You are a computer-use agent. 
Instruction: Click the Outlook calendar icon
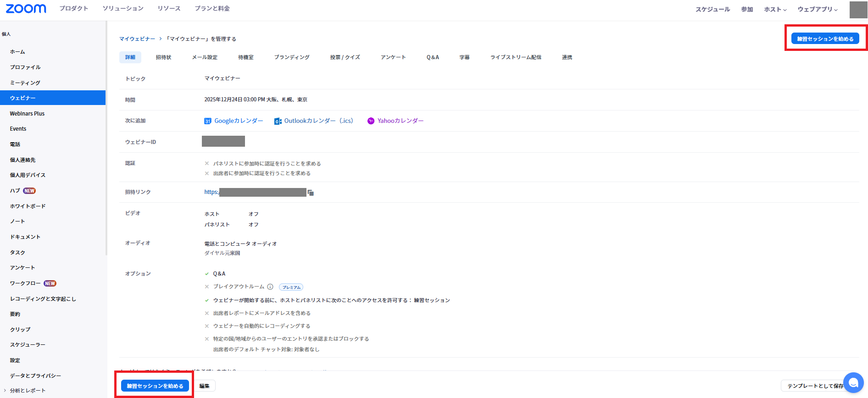tap(278, 121)
